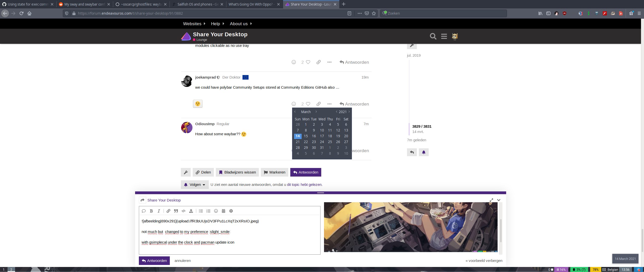Click the code block icon
The width and height of the screenshot is (644, 272).
click(184, 211)
